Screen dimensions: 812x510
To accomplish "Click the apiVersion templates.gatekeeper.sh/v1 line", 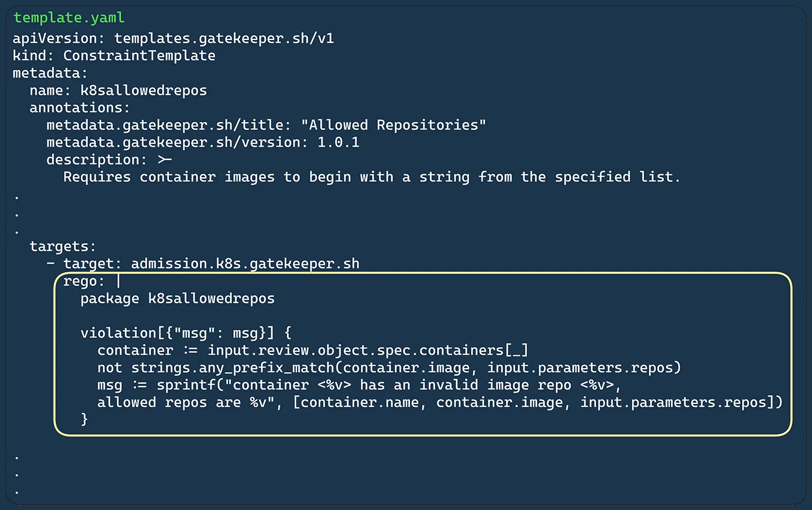I will point(173,38).
